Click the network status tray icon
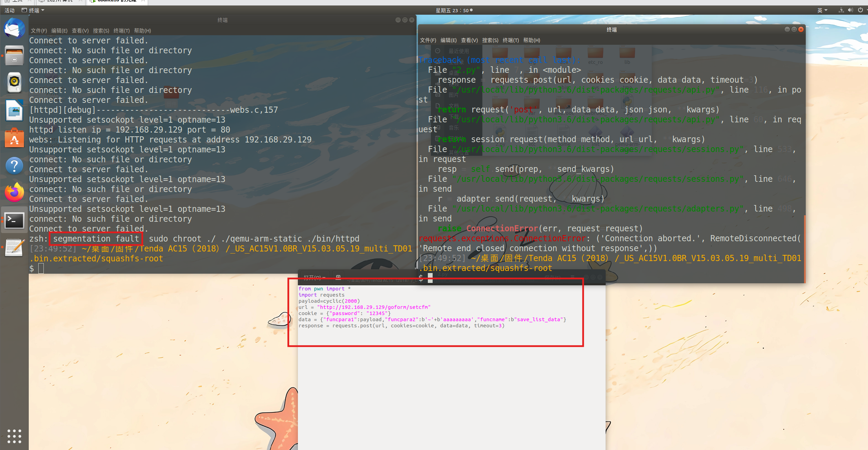This screenshot has width=868, height=450. [841, 10]
